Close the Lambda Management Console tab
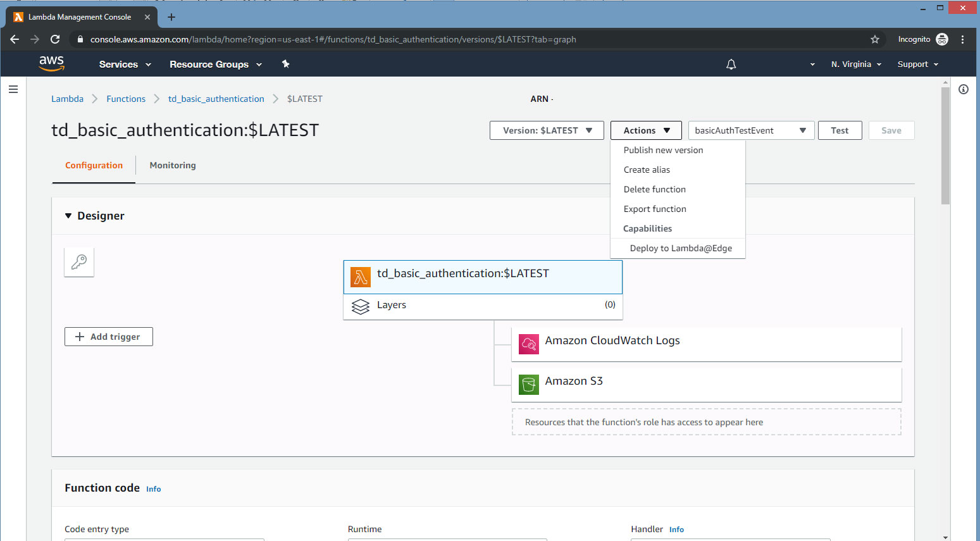 point(147,17)
